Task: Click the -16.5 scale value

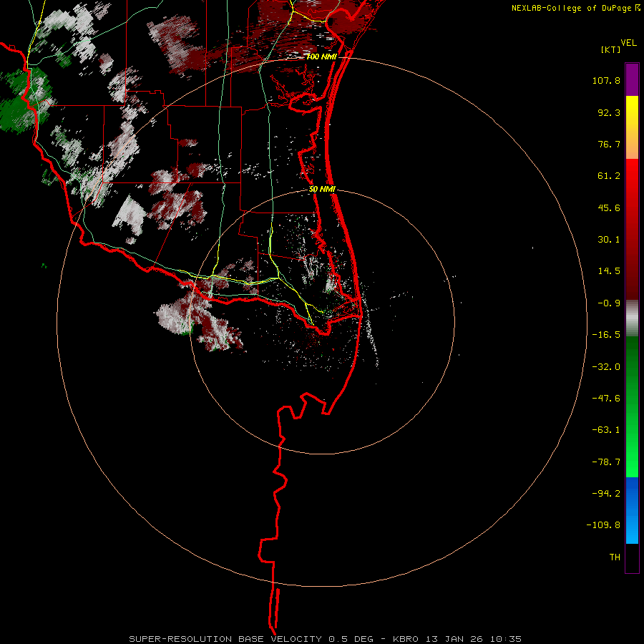Action: [x=606, y=335]
